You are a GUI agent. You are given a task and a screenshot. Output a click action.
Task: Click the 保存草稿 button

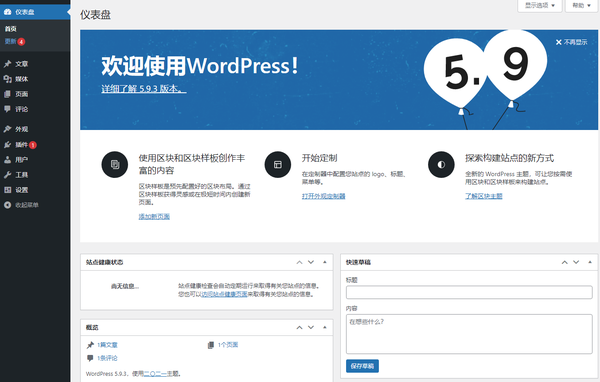(362, 366)
